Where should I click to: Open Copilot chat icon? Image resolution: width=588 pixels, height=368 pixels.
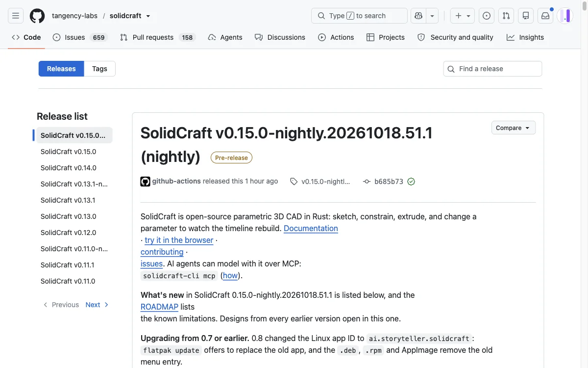click(418, 16)
